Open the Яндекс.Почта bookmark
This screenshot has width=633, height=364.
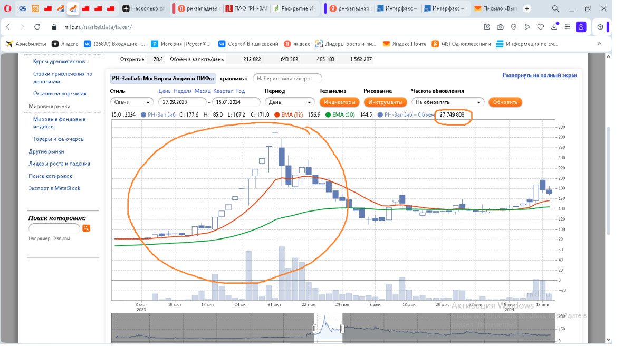tap(405, 44)
